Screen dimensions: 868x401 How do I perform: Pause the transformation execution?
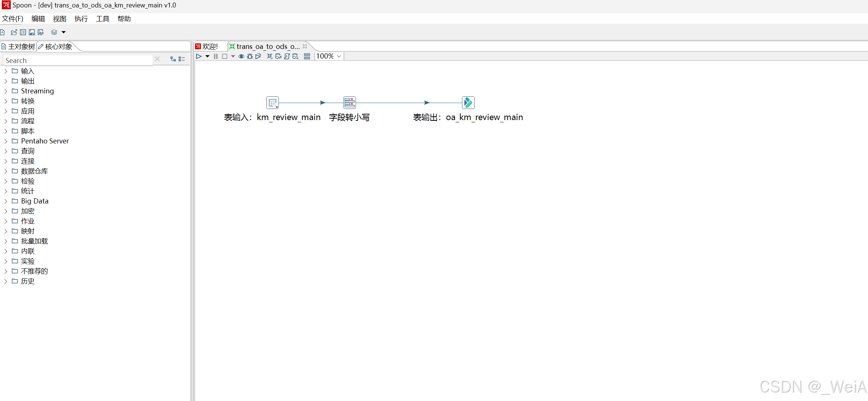216,56
